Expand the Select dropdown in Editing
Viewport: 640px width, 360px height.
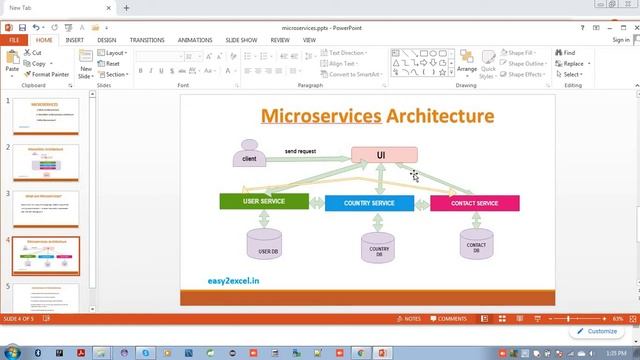point(569,74)
